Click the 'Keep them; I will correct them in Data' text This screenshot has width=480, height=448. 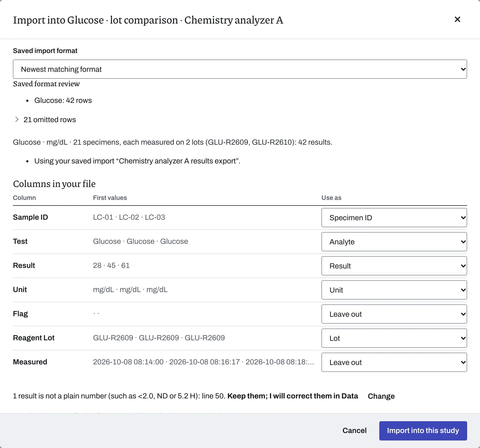click(x=292, y=396)
